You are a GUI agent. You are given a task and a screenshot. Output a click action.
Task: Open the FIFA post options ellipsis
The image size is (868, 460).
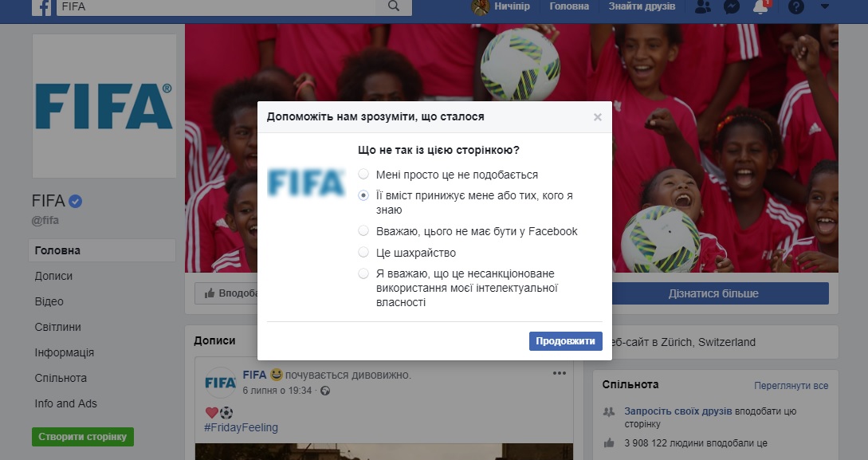pyautogui.click(x=559, y=373)
